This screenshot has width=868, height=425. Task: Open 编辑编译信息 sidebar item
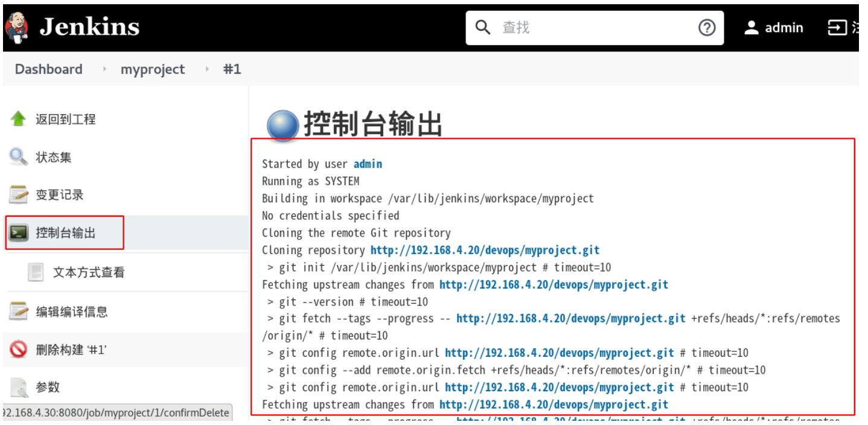tap(71, 312)
